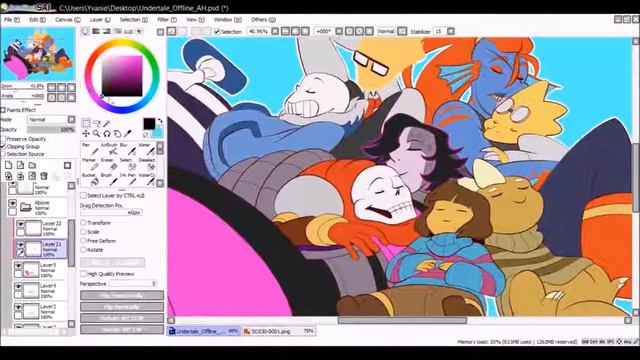Select the Marker tool

(90, 164)
